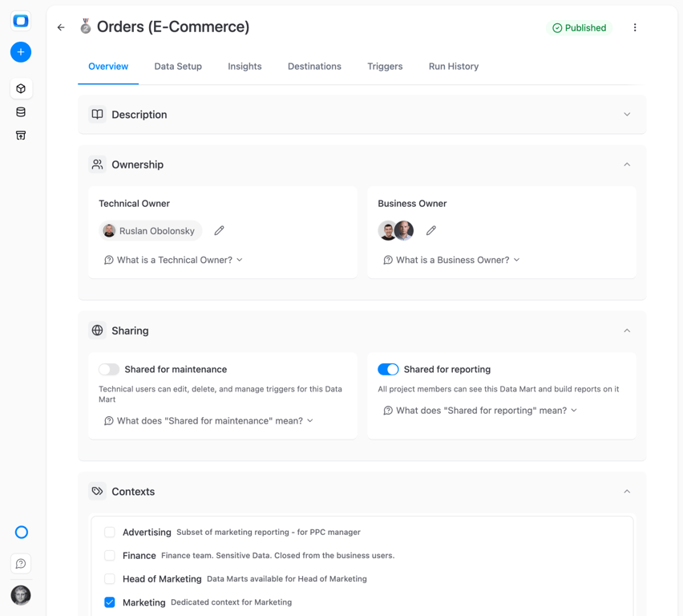The width and height of the screenshot is (683, 616).
Task: Click the 'Ownership' section heading
Action: (x=138, y=164)
